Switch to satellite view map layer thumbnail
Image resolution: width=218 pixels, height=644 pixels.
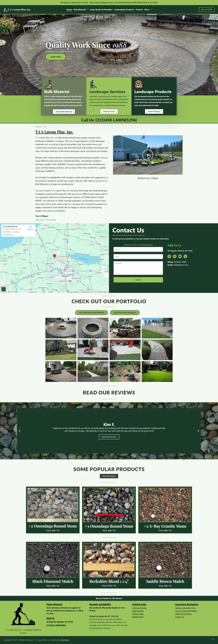point(4,289)
